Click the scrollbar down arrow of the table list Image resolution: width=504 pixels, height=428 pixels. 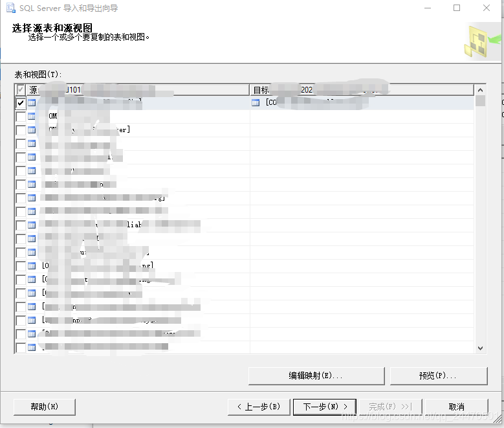[x=480, y=348]
